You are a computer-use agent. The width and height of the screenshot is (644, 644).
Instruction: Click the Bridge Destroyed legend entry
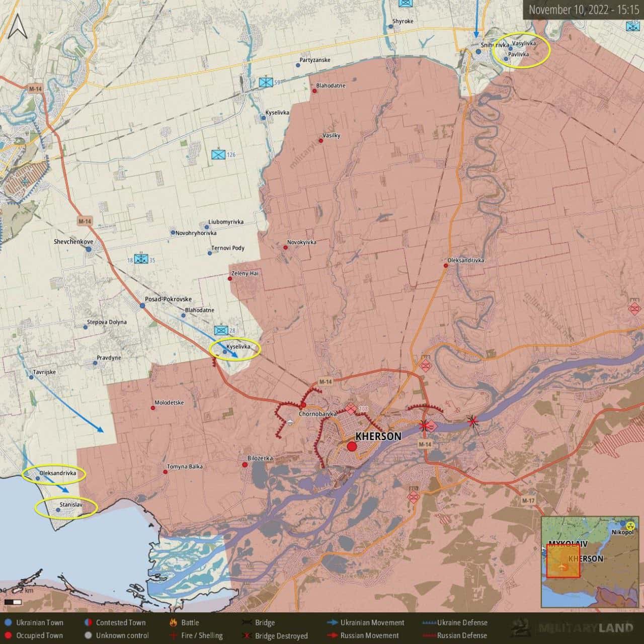point(276,635)
